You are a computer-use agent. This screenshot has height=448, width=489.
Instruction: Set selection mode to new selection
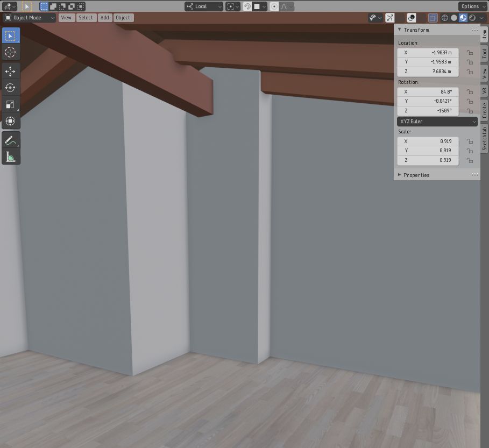coord(44,6)
